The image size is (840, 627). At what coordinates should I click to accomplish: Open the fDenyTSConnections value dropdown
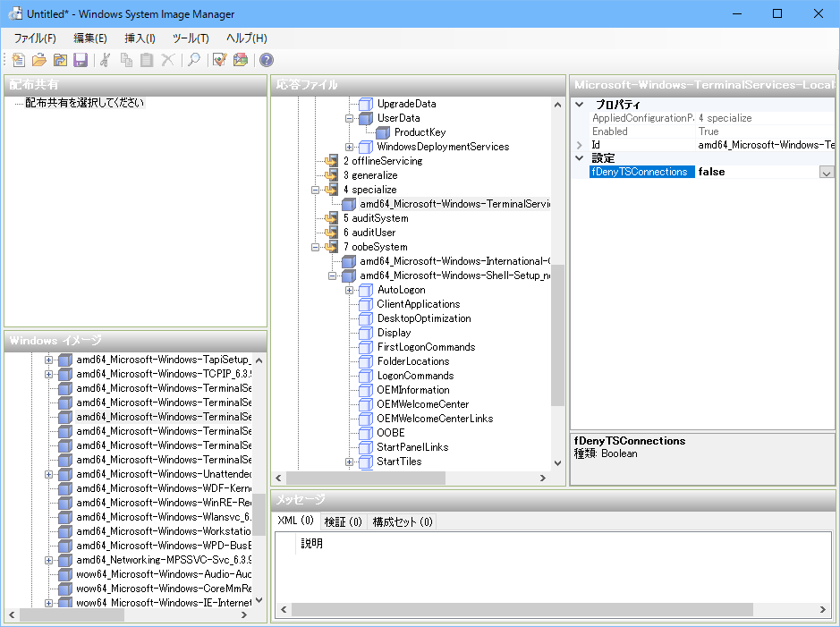click(x=827, y=173)
